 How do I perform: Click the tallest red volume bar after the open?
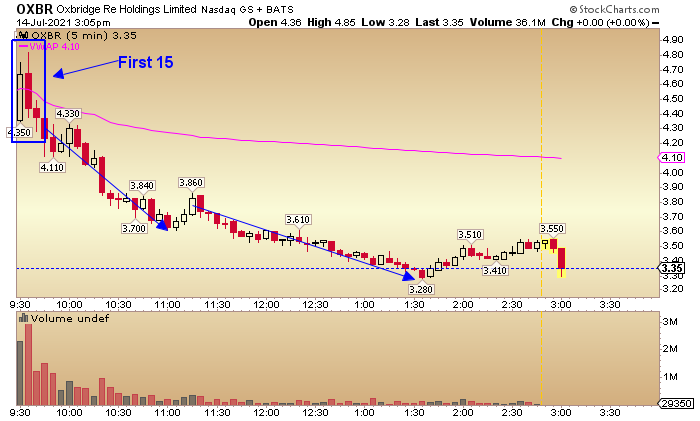pos(29,365)
